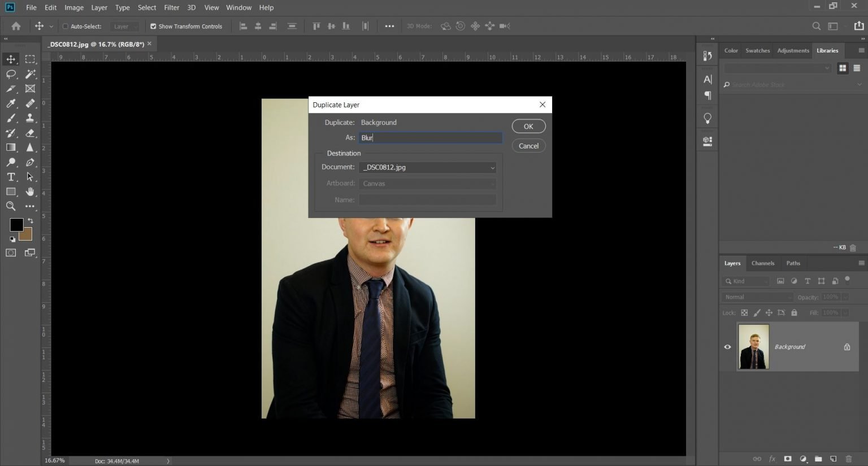Select the Eraser tool
Viewport: 868px width, 466px height.
click(30, 133)
